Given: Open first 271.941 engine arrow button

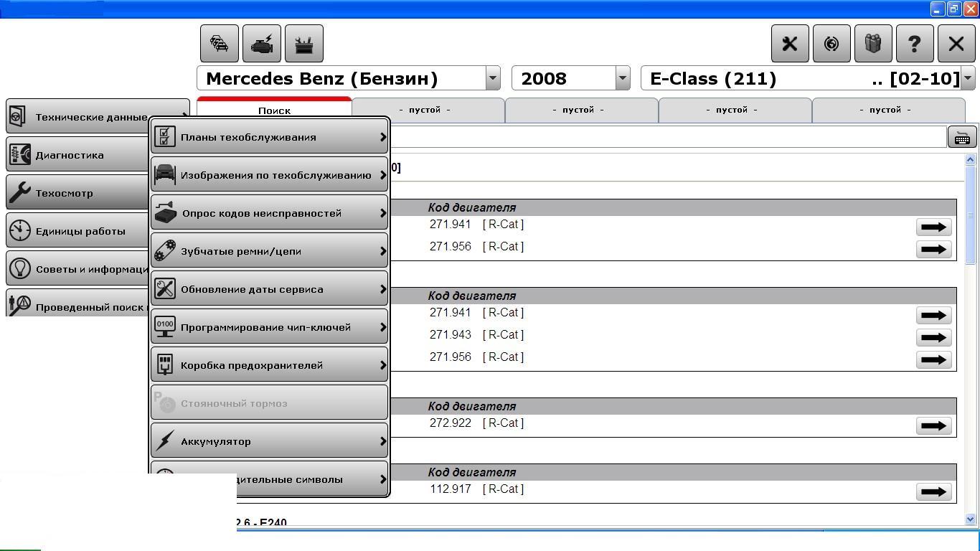Looking at the screenshot, I should tap(933, 227).
